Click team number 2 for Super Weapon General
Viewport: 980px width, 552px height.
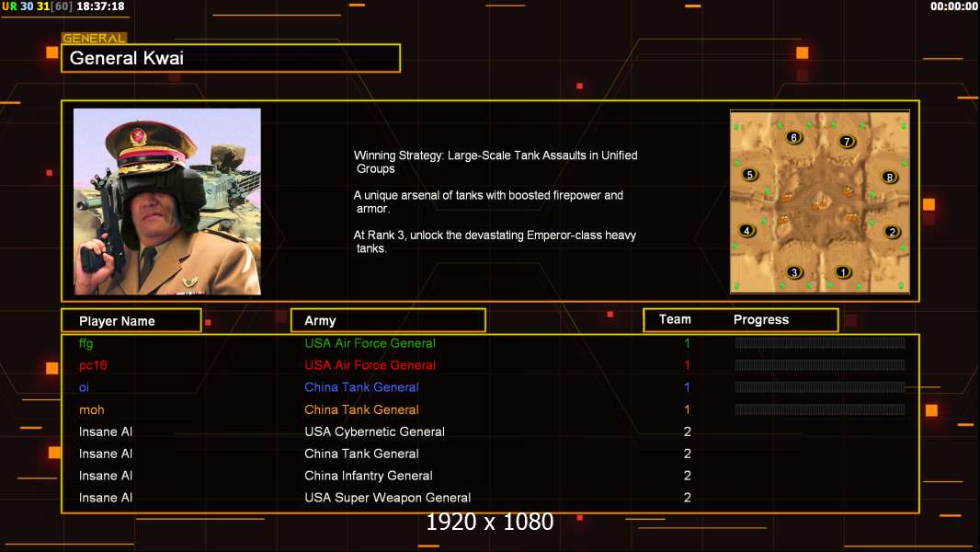click(687, 498)
